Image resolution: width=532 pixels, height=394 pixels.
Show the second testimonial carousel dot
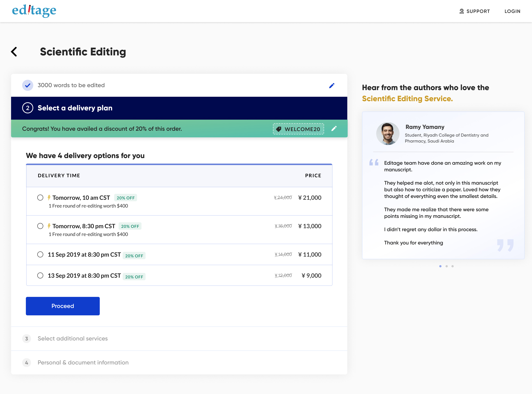(x=447, y=266)
